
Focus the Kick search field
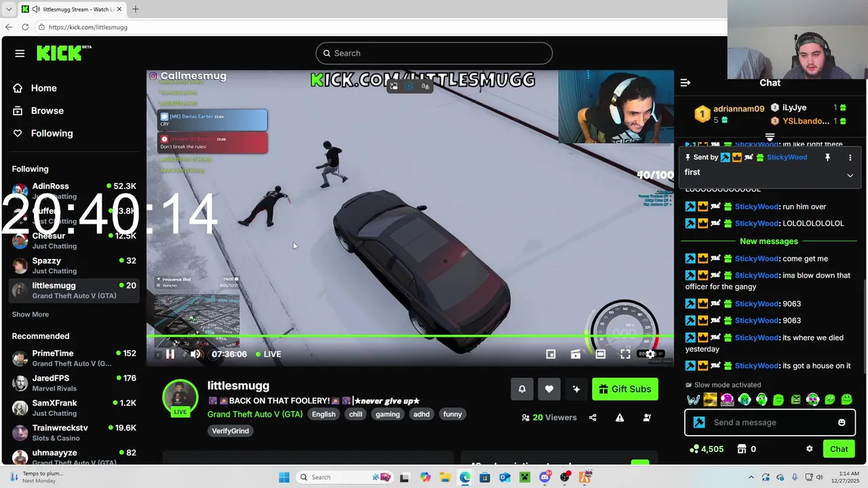[434, 54]
